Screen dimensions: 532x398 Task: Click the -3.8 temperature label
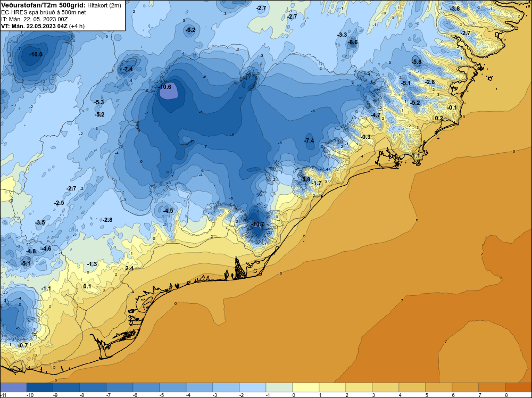[455, 9]
